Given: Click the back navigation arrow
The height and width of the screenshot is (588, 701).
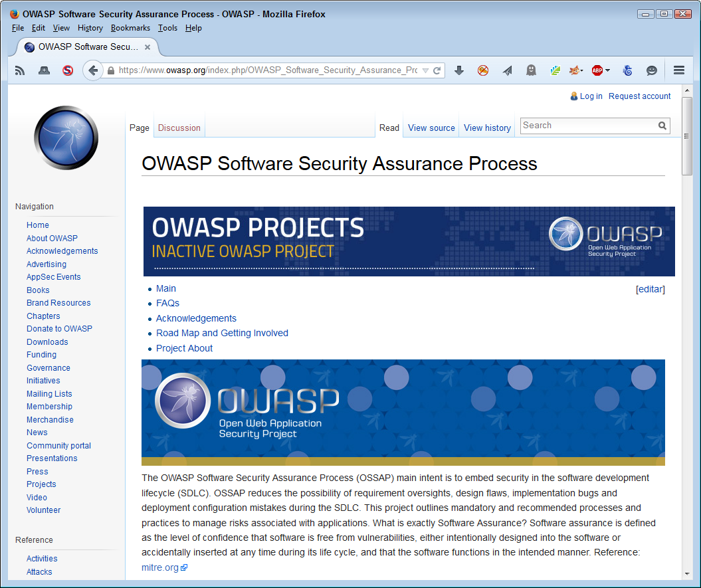Looking at the screenshot, I should click(93, 70).
